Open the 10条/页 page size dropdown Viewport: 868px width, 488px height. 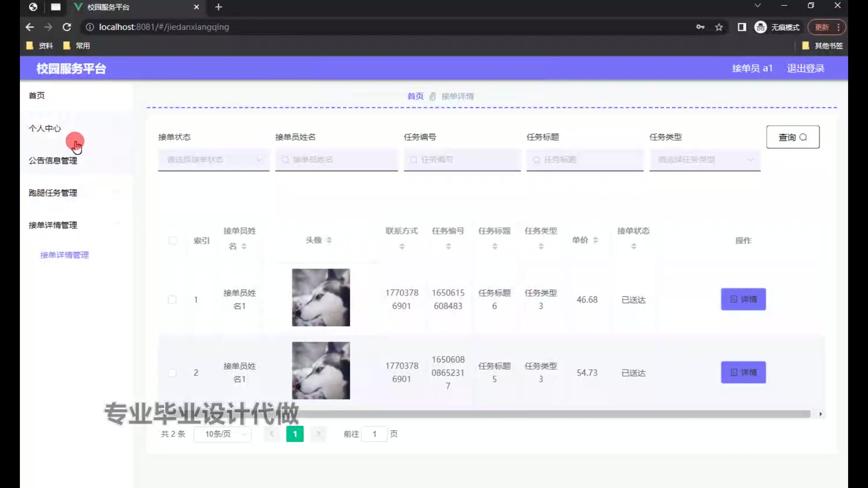pyautogui.click(x=222, y=434)
